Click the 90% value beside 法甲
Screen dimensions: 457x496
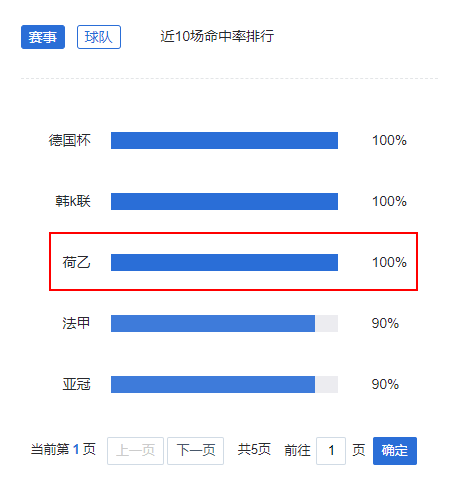pos(385,323)
